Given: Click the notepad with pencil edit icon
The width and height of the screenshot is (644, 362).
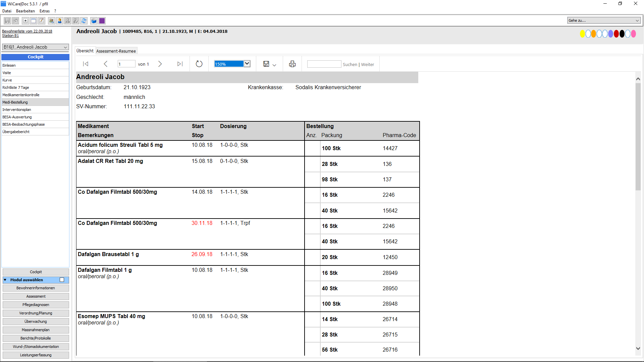Looking at the screenshot, I should coord(42,21).
